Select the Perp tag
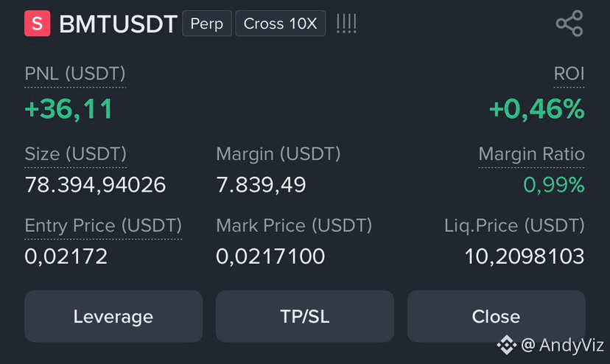Screen dimensions: 610x364 click(207, 24)
